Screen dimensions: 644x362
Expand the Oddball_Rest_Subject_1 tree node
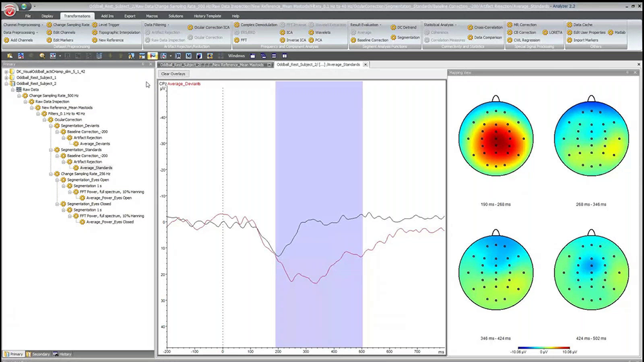(6, 77)
